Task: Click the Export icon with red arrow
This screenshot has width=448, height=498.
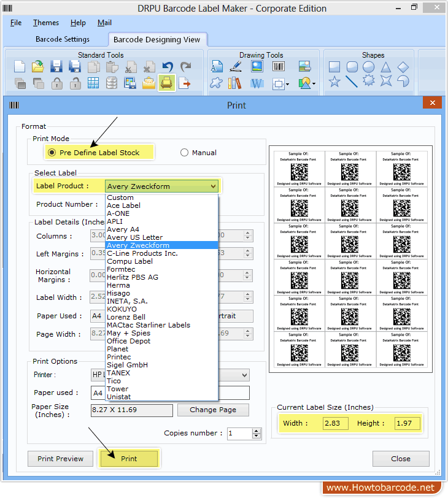Action: point(185,83)
